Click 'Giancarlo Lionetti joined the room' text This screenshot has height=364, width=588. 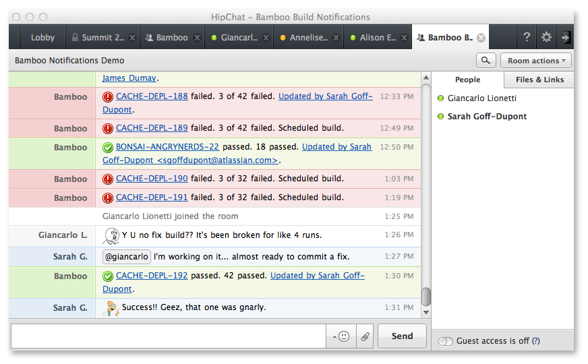[x=170, y=216]
